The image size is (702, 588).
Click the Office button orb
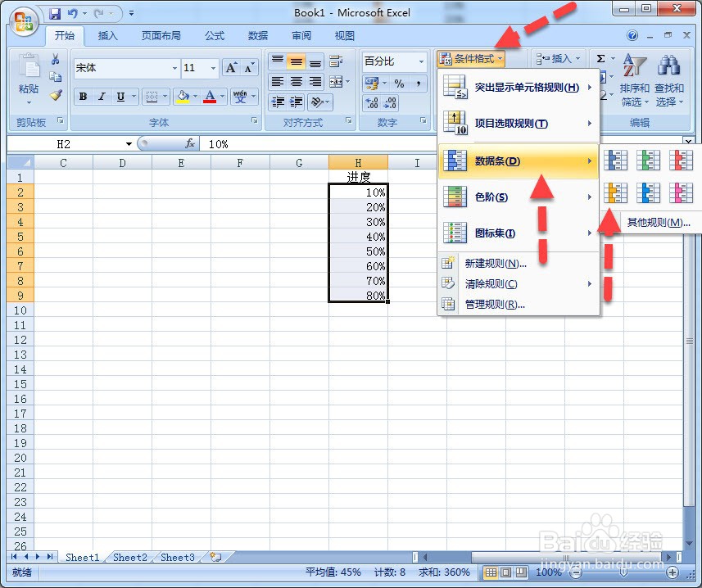23,21
